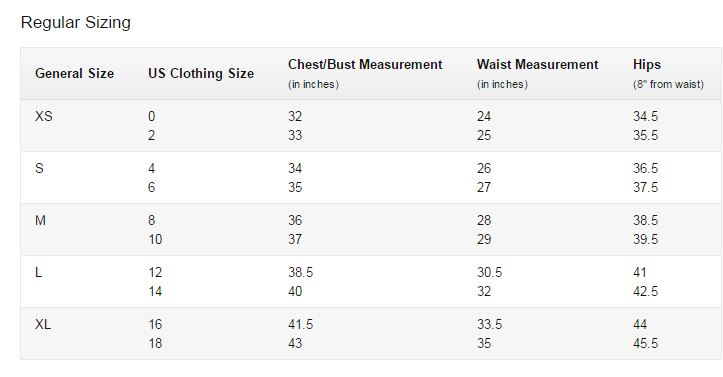Select the 41.5 chest measurement value
The height and width of the screenshot is (377, 723).
pyautogui.click(x=301, y=324)
